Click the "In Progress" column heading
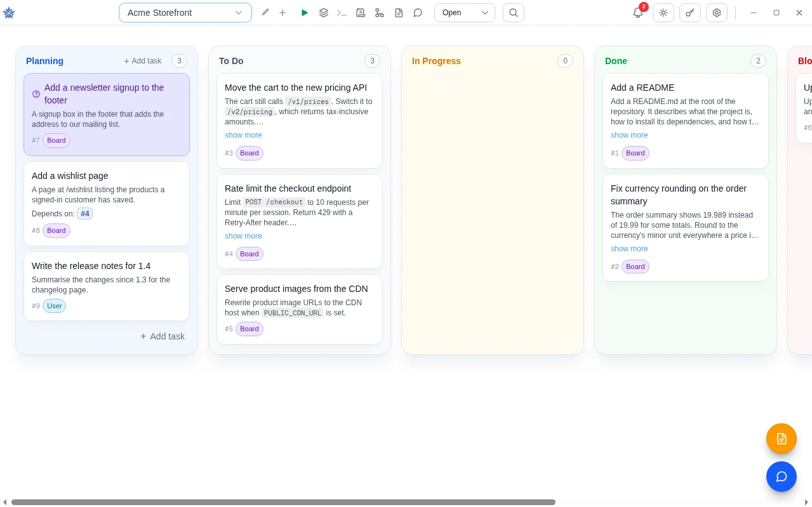 pyautogui.click(x=437, y=61)
